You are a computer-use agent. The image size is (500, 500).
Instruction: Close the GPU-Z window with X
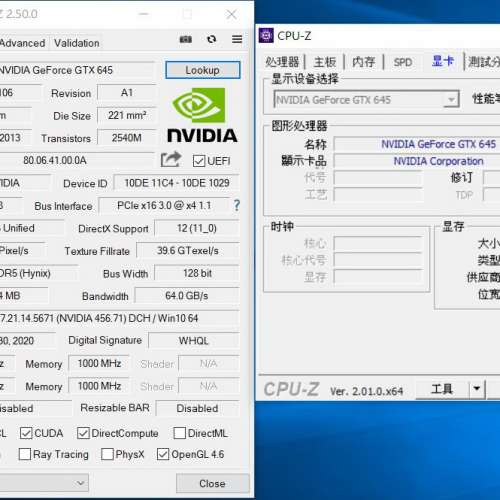231,14
